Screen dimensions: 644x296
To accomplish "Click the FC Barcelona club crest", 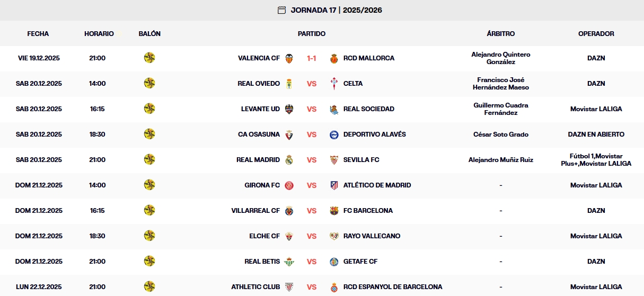I will [334, 211].
